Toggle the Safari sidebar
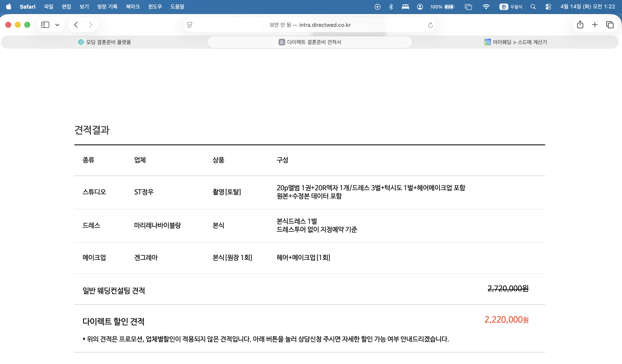Image resolution: width=622 pixels, height=364 pixels. tap(45, 25)
